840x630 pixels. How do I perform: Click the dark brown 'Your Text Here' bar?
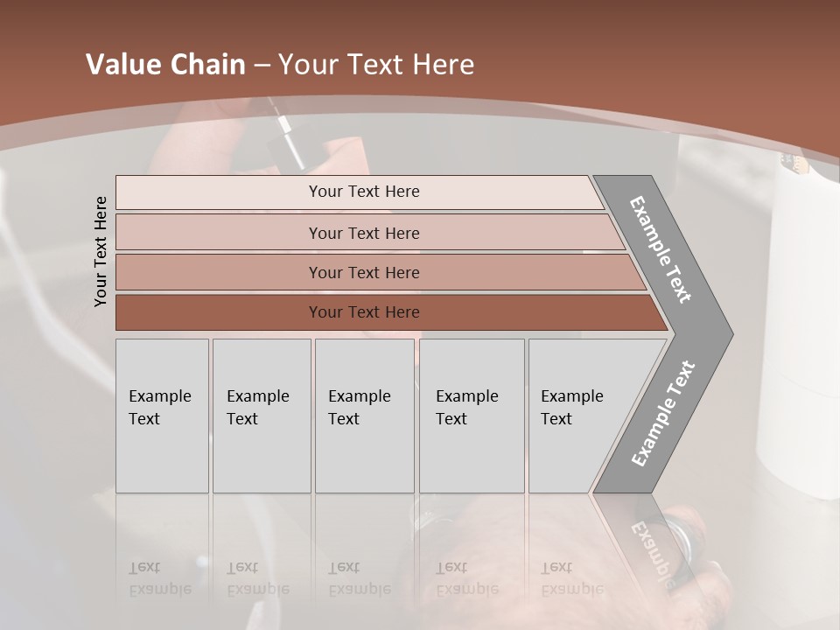click(x=392, y=312)
